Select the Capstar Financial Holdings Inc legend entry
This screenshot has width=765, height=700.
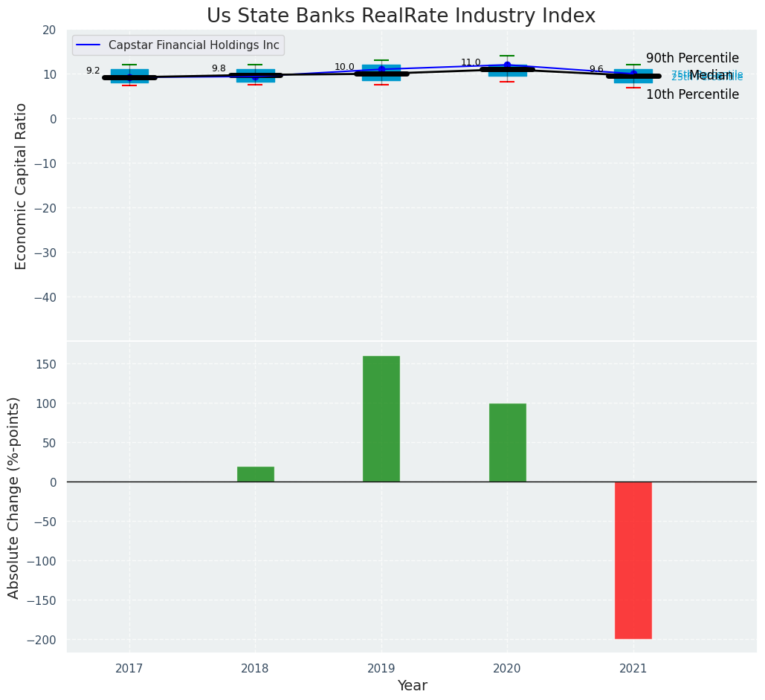coord(193,45)
